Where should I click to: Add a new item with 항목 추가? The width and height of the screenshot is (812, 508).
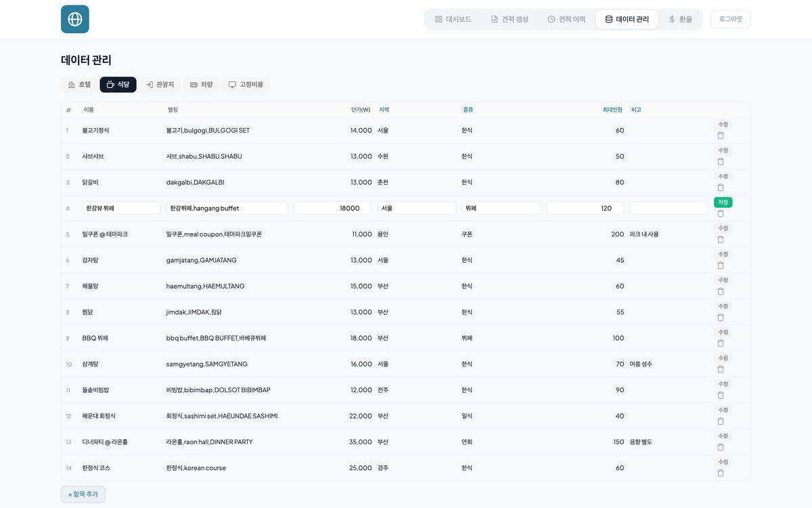83,494
